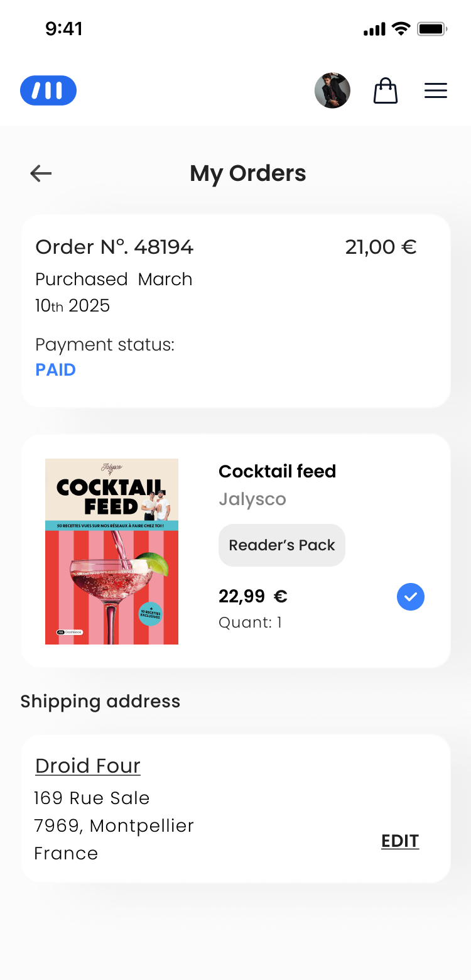
Task: Select the Reader's Pack tag
Action: tap(282, 545)
